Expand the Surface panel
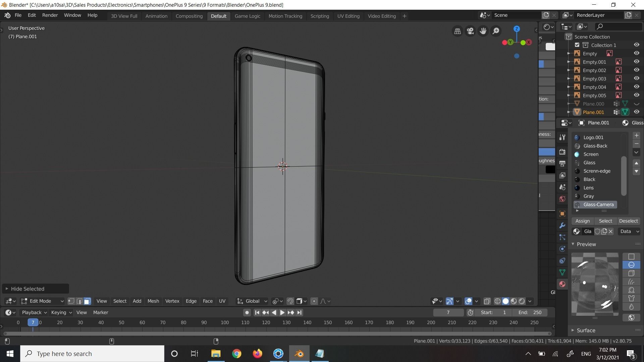 [x=586, y=330]
